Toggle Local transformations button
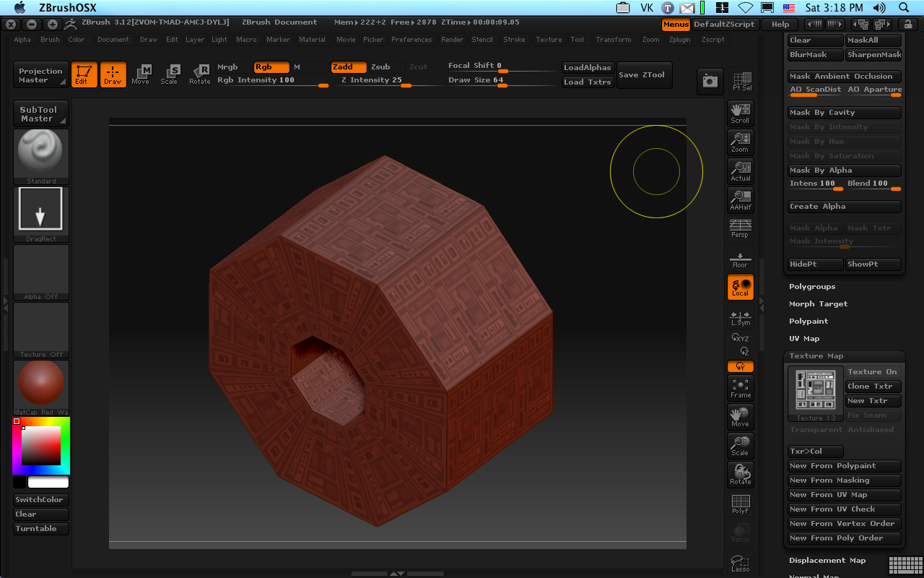Image resolution: width=924 pixels, height=578 pixels. (740, 288)
